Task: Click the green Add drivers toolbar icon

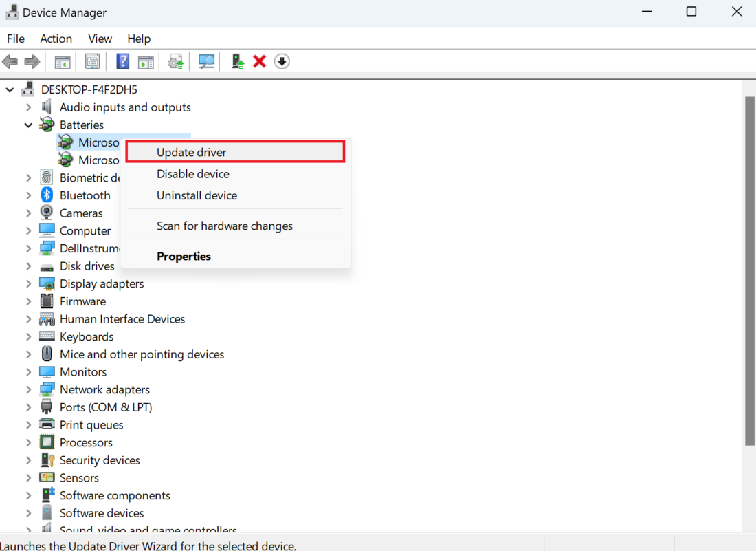Action: click(238, 62)
